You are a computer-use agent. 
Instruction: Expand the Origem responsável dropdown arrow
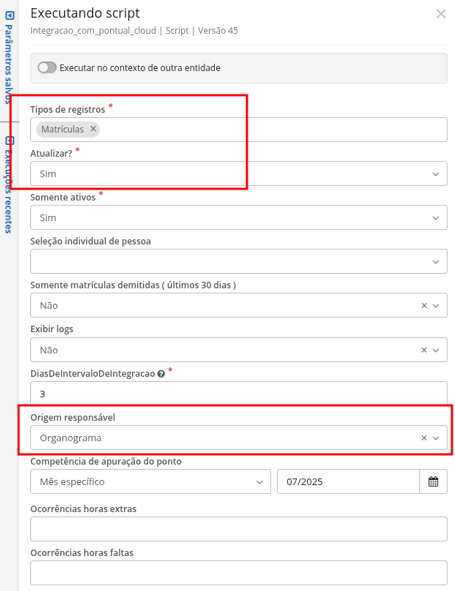click(436, 438)
